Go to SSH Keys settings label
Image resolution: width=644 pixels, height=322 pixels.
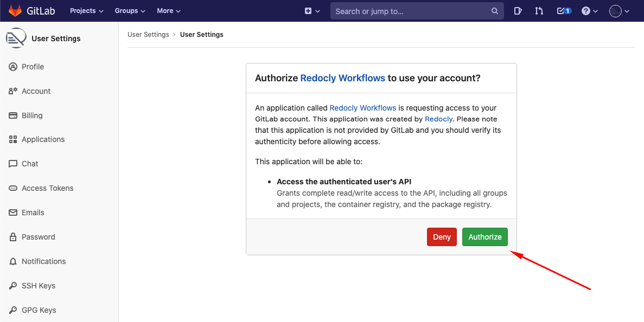pyautogui.click(x=39, y=286)
